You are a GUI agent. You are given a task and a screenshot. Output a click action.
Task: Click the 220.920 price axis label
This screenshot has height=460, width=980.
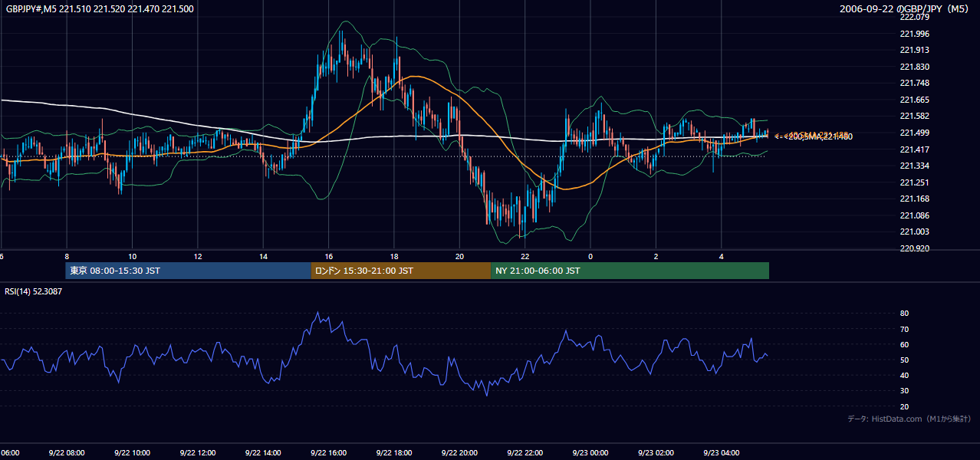tap(914, 248)
